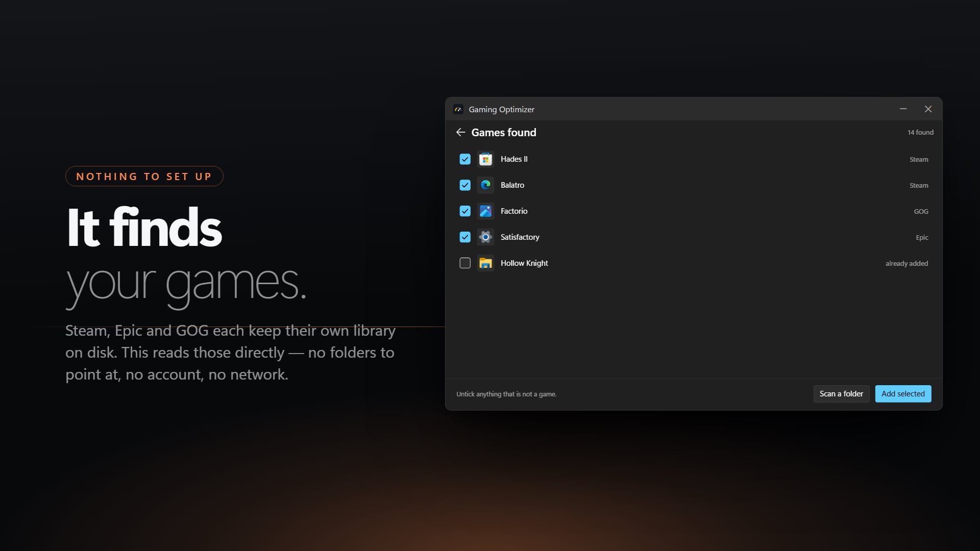Select the Satisfactory name text
Screen dimensions: 980x551
pyautogui.click(x=520, y=237)
